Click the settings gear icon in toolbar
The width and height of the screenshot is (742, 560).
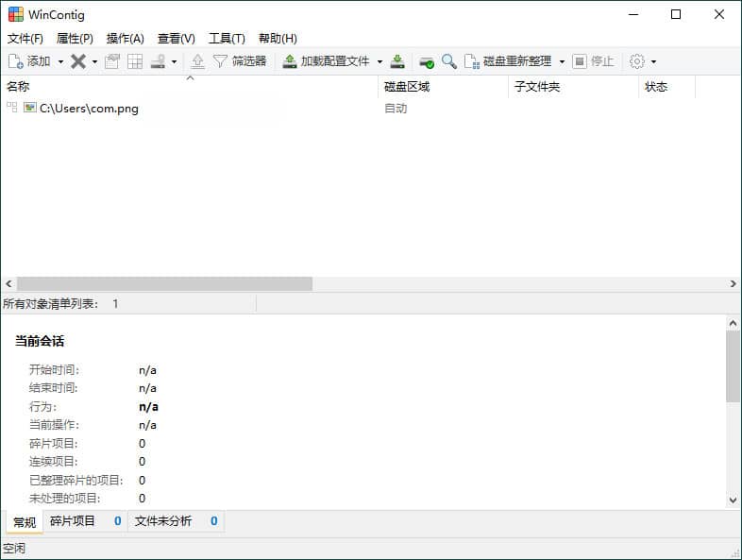pos(637,61)
